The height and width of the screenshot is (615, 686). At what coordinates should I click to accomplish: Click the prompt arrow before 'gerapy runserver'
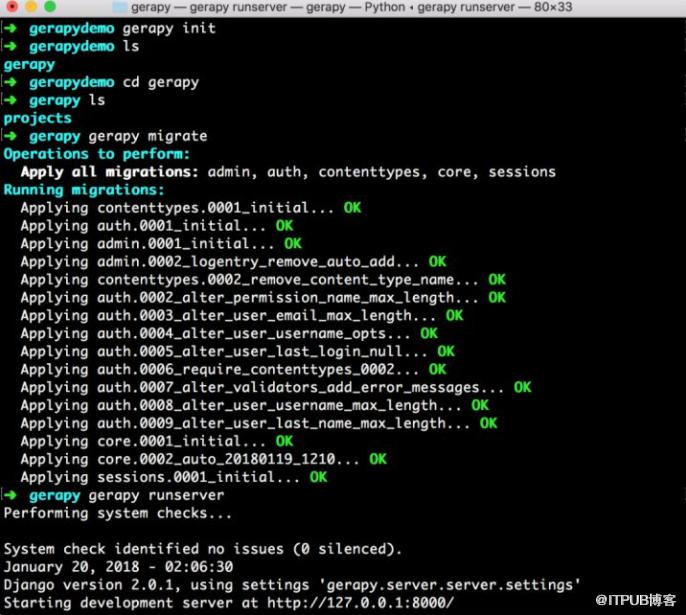10,495
